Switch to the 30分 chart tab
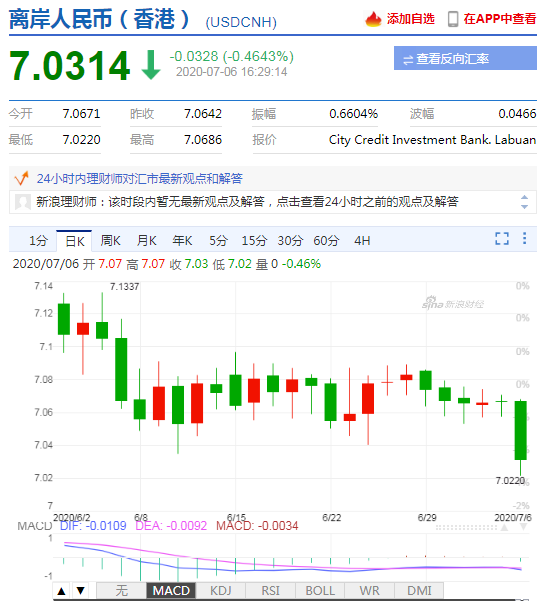The image size is (540, 601). 290,241
